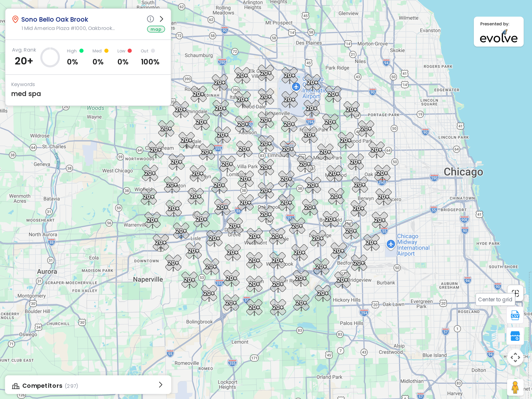This screenshot has width=532, height=399.
Task: Export grid results with the CSV icon
Action: pyautogui.click(x=515, y=315)
